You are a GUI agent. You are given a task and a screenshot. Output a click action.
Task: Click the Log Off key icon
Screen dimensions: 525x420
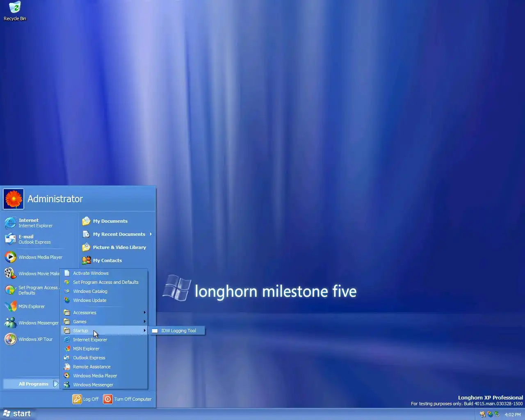[x=77, y=399]
